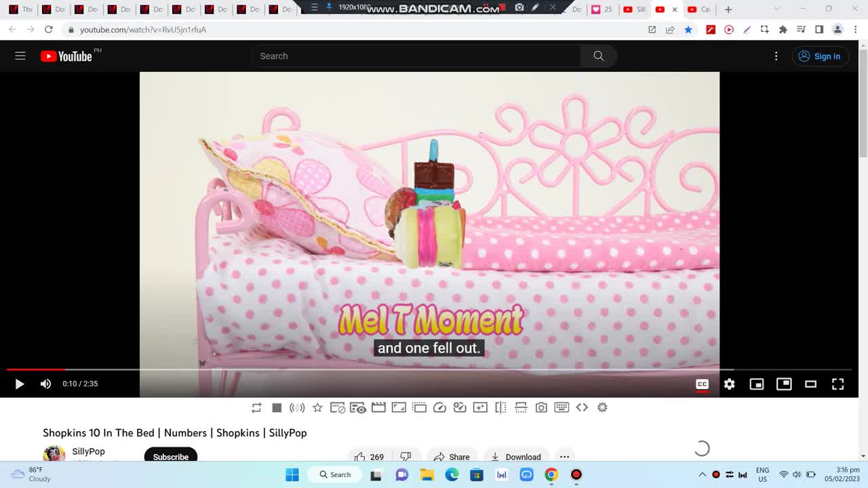Open Windows Start menu
Viewport: 868px width, 488px height.
coord(292,474)
